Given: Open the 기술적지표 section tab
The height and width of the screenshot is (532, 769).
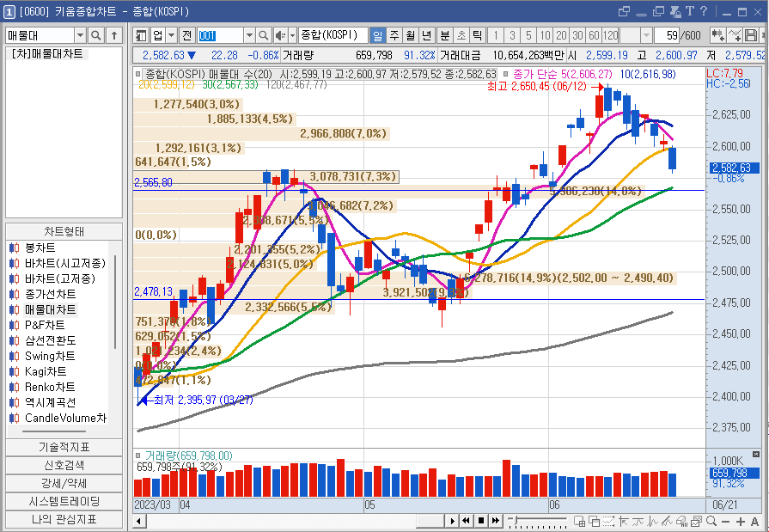Looking at the screenshot, I should pyautogui.click(x=64, y=447).
